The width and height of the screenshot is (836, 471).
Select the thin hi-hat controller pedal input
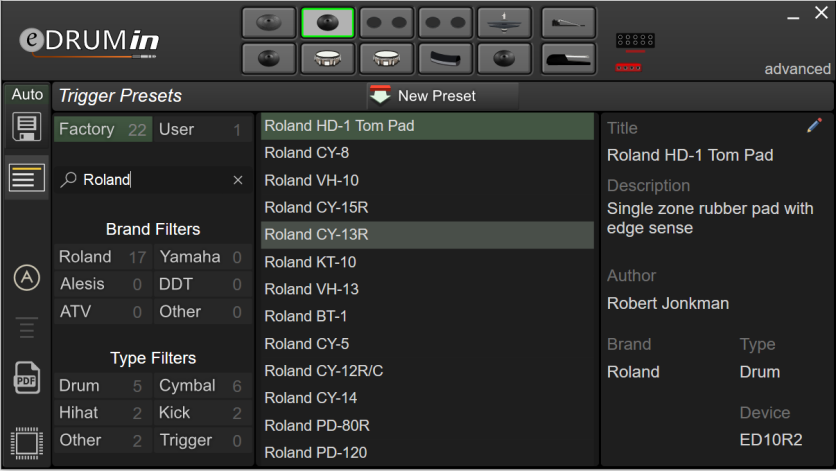[568, 23]
